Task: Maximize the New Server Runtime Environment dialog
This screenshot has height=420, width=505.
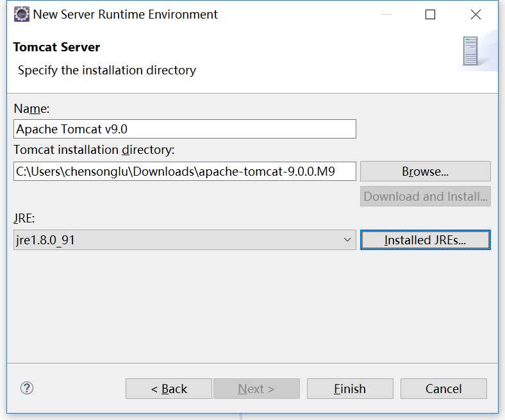Action: pyautogui.click(x=430, y=15)
